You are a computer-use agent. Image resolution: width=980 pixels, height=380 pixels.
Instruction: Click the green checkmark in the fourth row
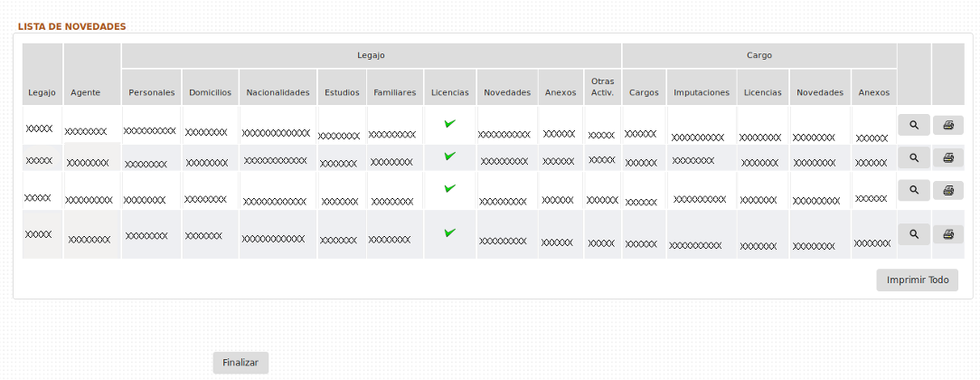(x=449, y=233)
